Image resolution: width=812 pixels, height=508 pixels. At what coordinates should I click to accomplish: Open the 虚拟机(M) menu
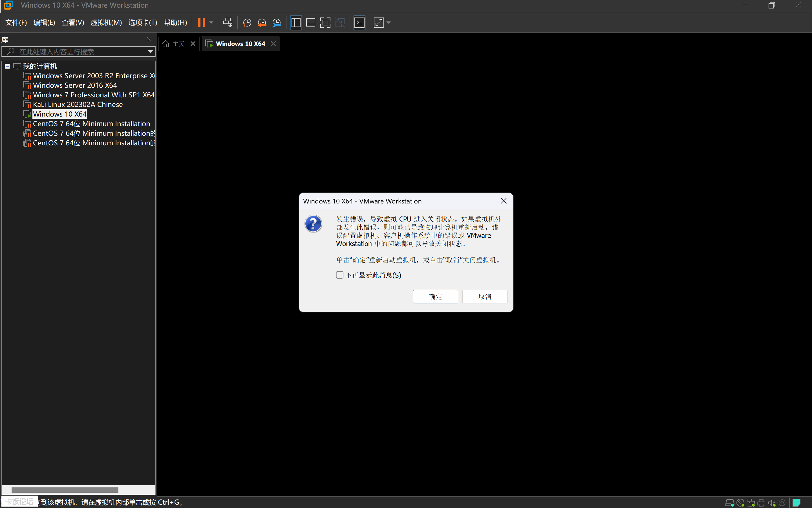106,23
